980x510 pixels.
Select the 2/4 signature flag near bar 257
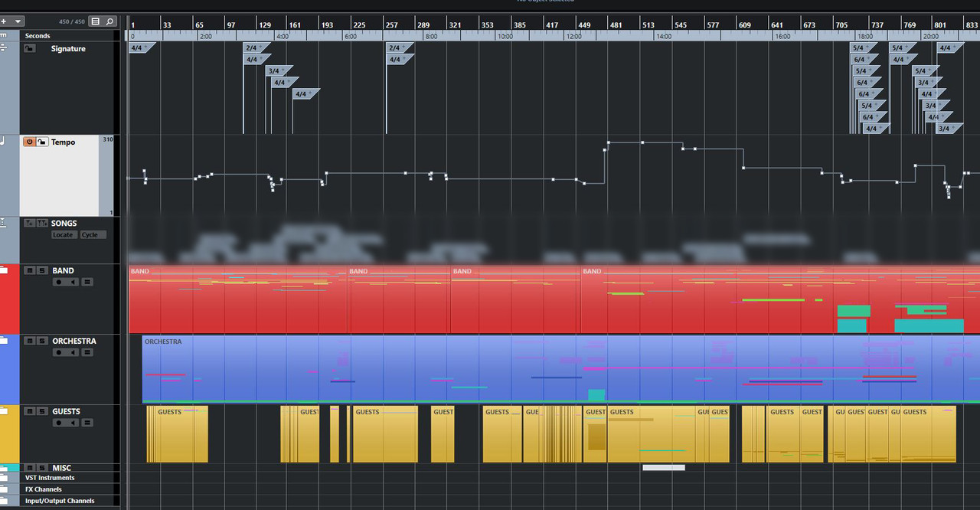400,47
